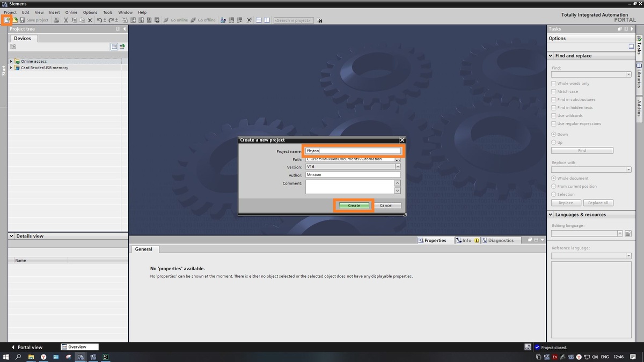Click the Cut scissors icon

pyautogui.click(x=66, y=20)
